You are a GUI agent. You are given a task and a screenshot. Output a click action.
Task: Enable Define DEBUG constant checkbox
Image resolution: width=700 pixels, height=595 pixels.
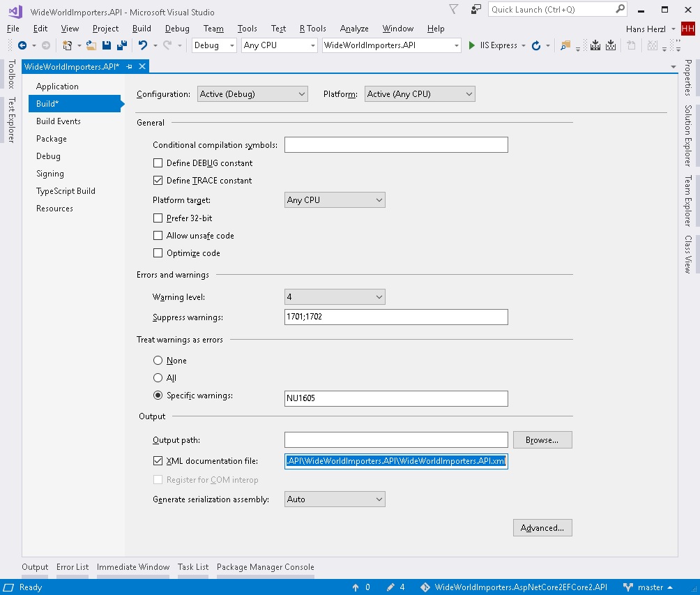[x=158, y=163]
